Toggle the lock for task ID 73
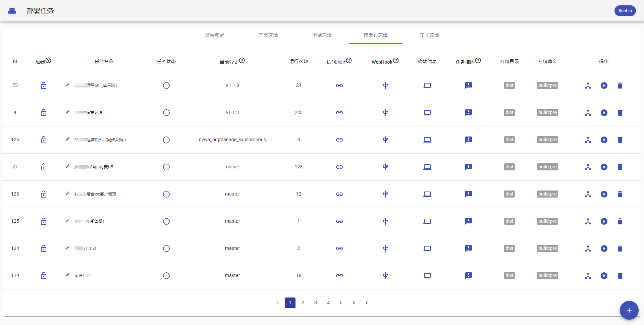Screen dimensions: 644x325 (x=44, y=86)
